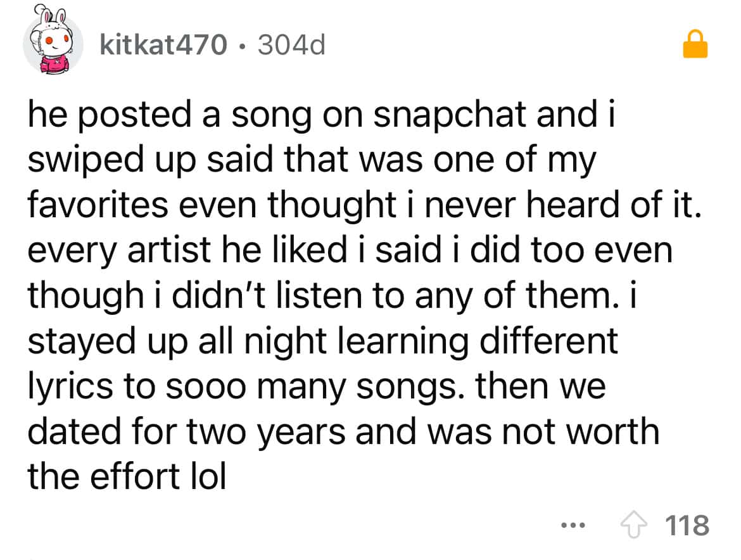This screenshot has width=741, height=560.
Task: Open the kitkat470 user profile
Action: (163, 44)
